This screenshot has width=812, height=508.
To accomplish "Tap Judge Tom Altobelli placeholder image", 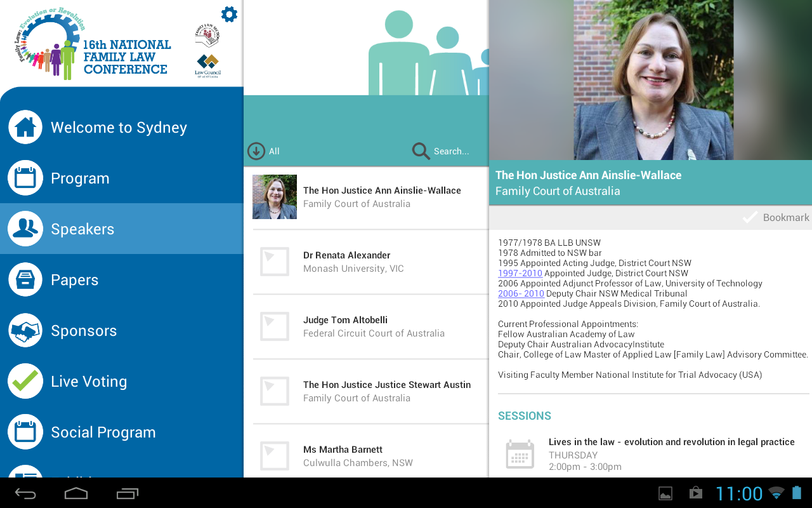I will (x=275, y=326).
